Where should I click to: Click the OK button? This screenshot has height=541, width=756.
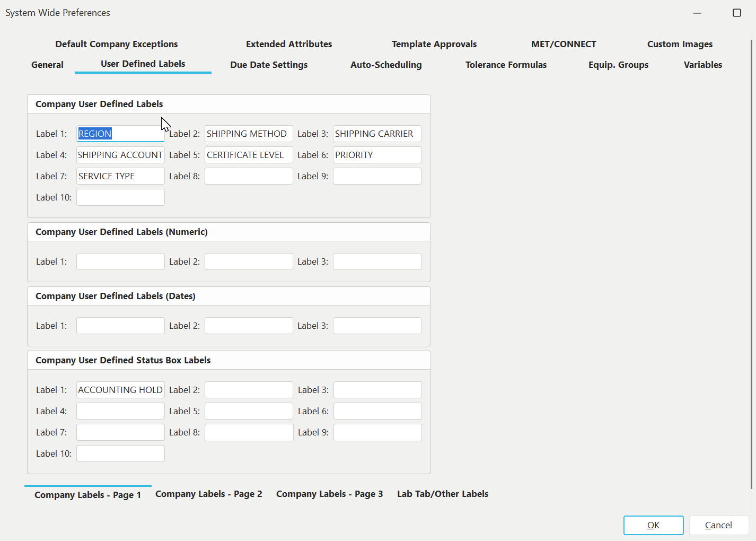653,525
